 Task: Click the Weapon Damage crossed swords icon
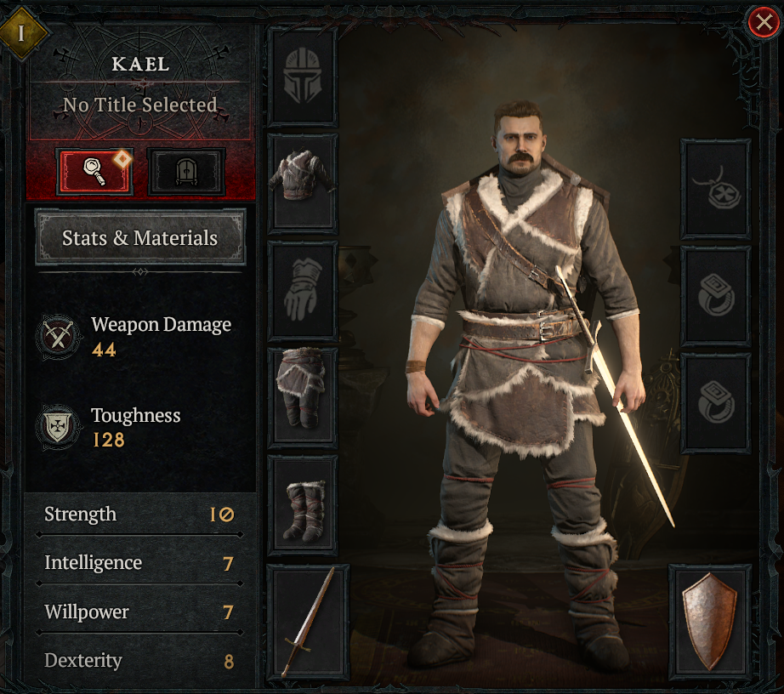(x=59, y=336)
